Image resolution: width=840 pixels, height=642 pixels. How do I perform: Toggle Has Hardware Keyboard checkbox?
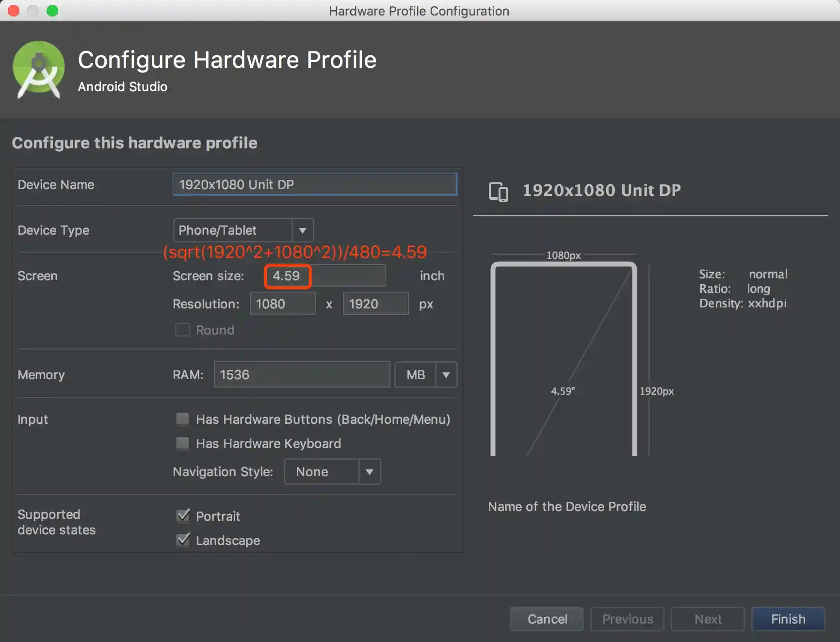click(x=183, y=444)
